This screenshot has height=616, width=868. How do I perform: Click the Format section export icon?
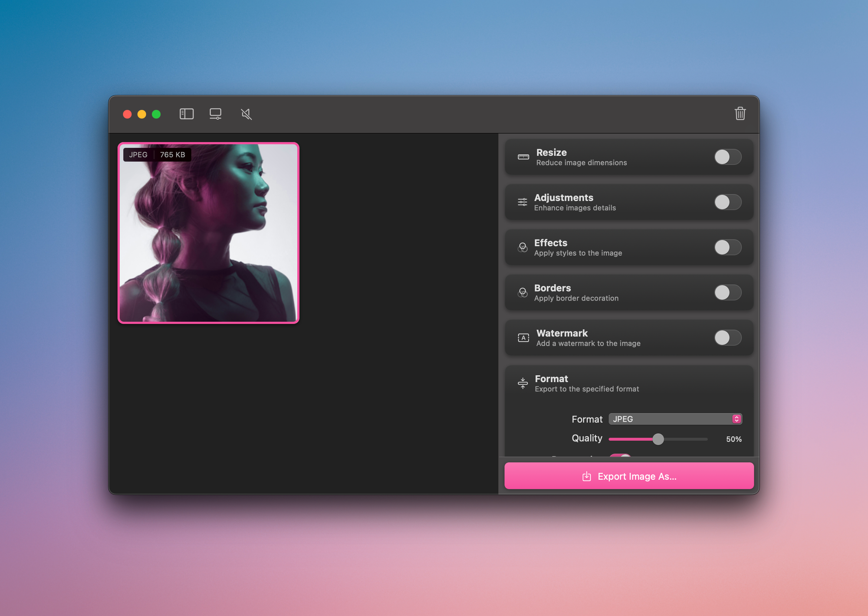[x=523, y=383]
